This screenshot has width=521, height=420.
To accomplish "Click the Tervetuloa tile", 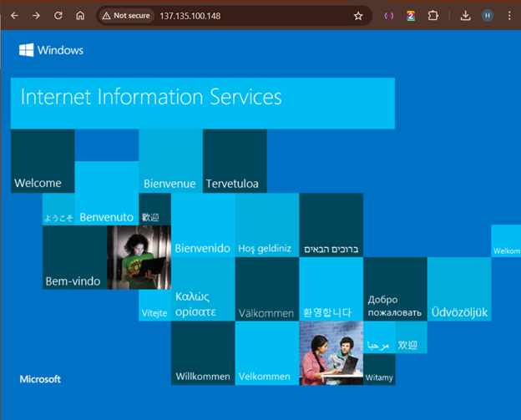I will point(235,161).
